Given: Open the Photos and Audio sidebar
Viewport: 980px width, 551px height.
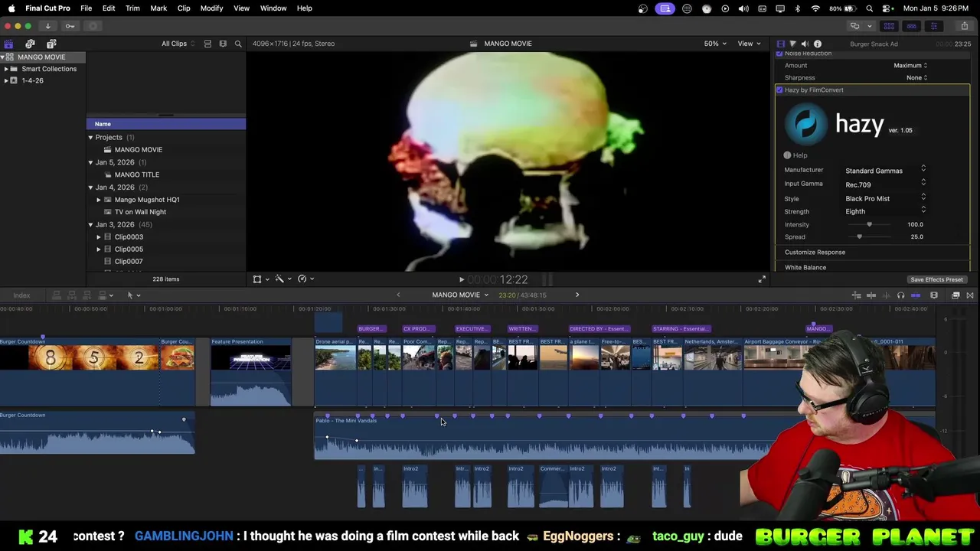Looking at the screenshot, I should click(x=30, y=44).
